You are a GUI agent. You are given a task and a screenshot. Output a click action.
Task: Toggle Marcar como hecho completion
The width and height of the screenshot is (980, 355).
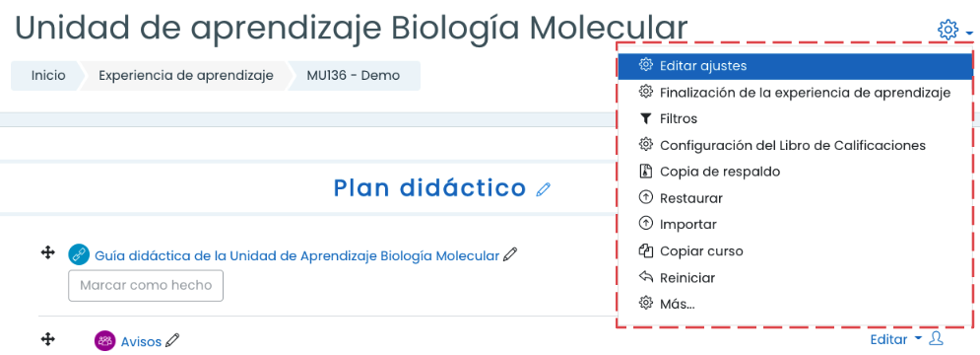point(146,286)
